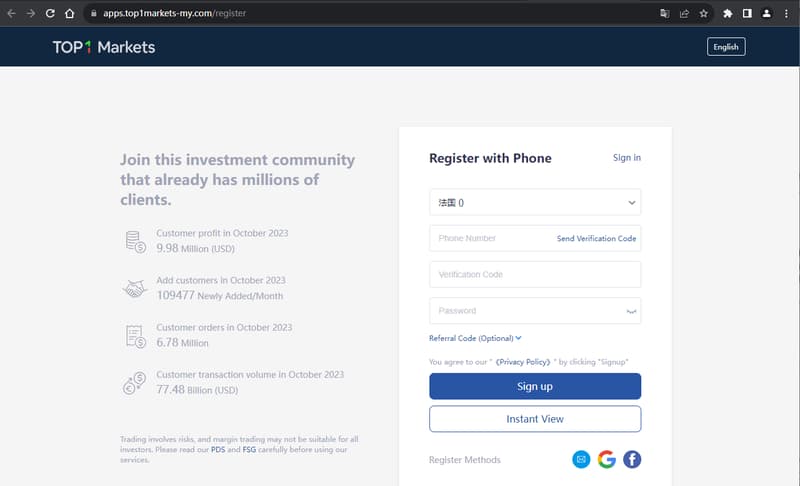This screenshot has height=486, width=800.
Task: Click the Instant View button
Action: coord(535,419)
